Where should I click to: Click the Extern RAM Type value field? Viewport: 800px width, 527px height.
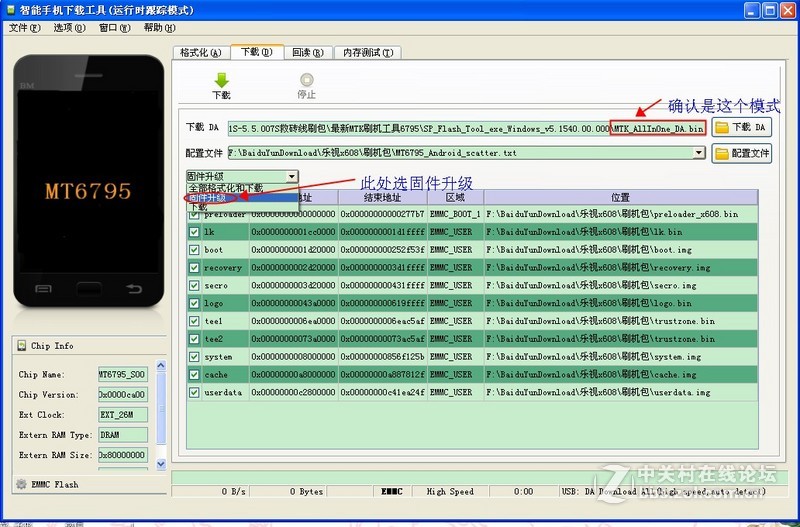click(123, 435)
